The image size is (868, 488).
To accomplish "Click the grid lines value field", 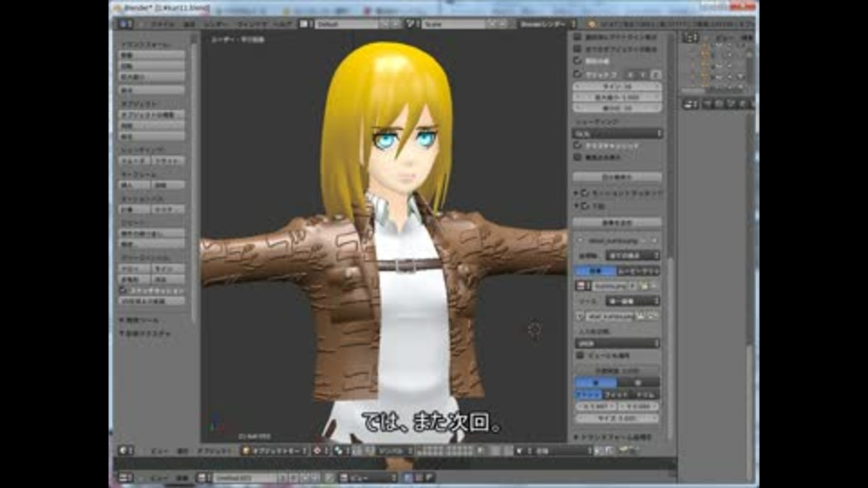I will [x=618, y=87].
